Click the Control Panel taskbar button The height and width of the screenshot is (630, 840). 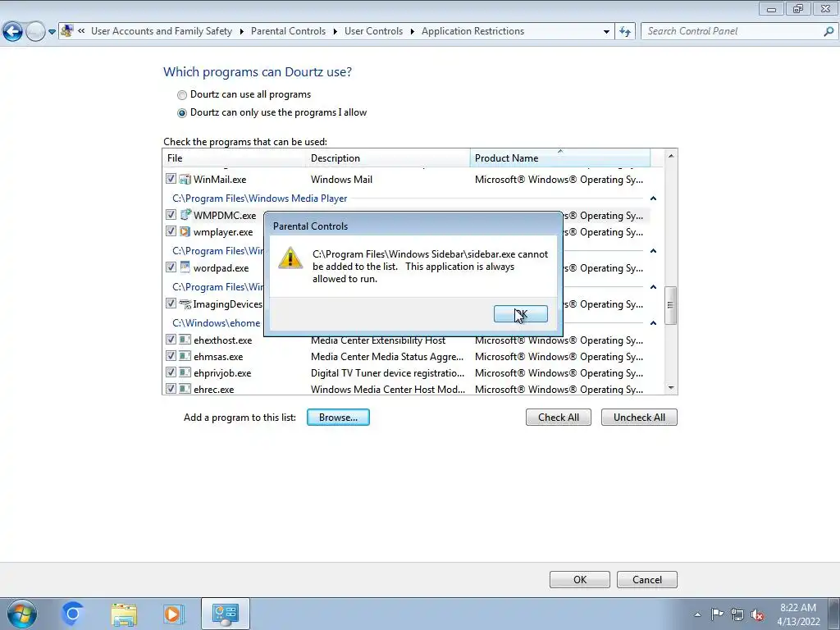(225, 614)
